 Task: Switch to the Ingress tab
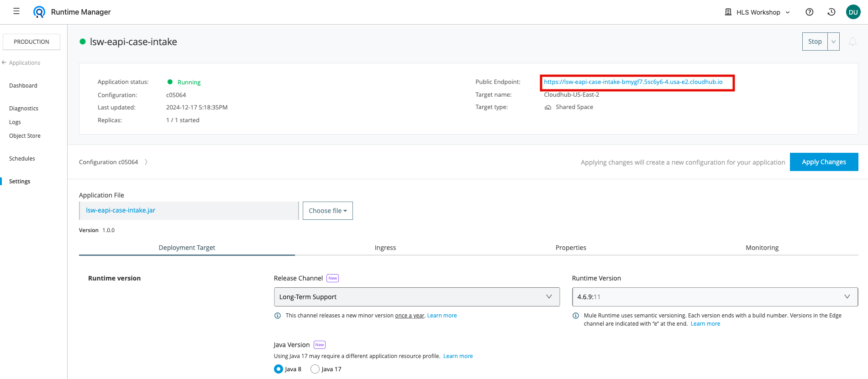tap(385, 248)
